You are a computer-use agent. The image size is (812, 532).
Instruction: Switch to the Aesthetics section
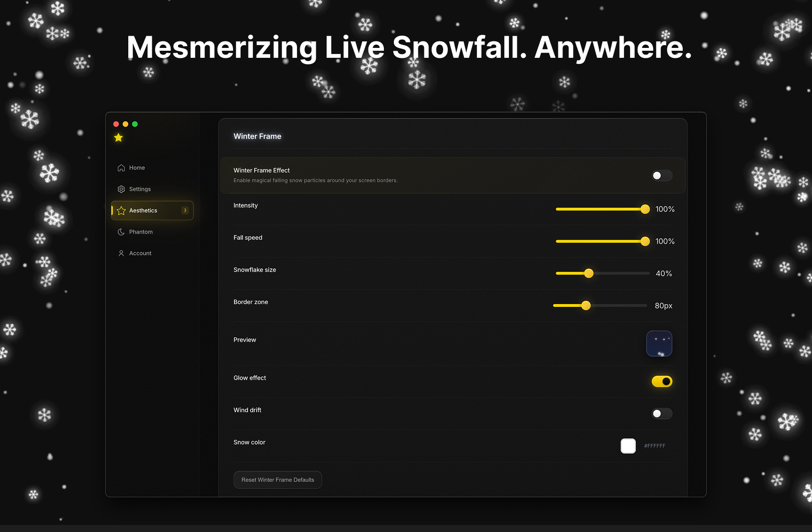tap(143, 211)
